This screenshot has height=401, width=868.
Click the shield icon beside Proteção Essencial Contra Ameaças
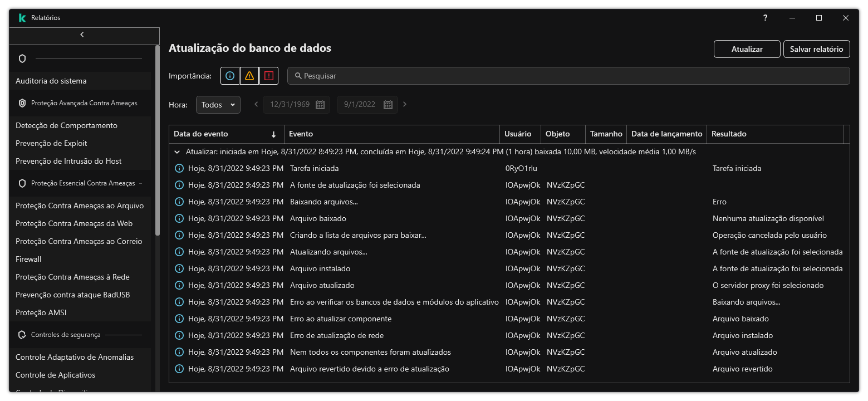point(22,183)
